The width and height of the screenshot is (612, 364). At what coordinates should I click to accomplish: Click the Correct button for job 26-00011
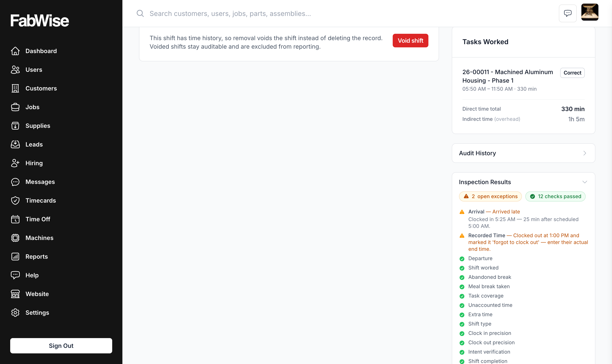click(x=572, y=73)
